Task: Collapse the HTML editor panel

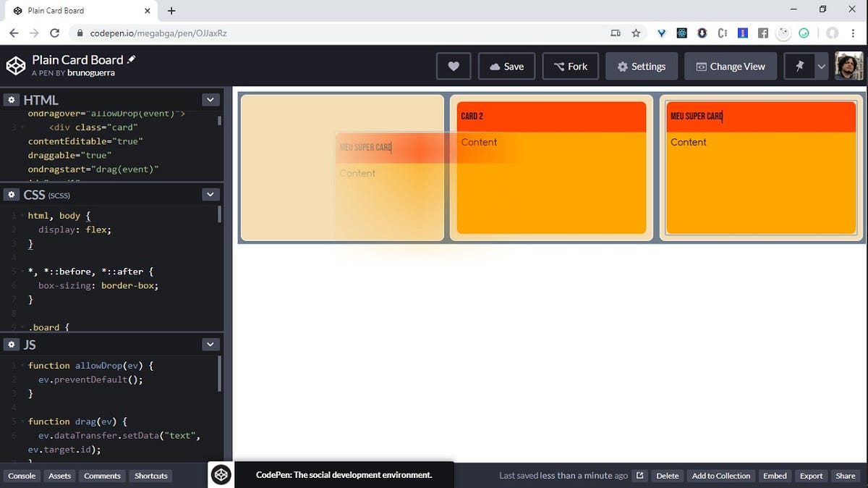Action: click(210, 99)
